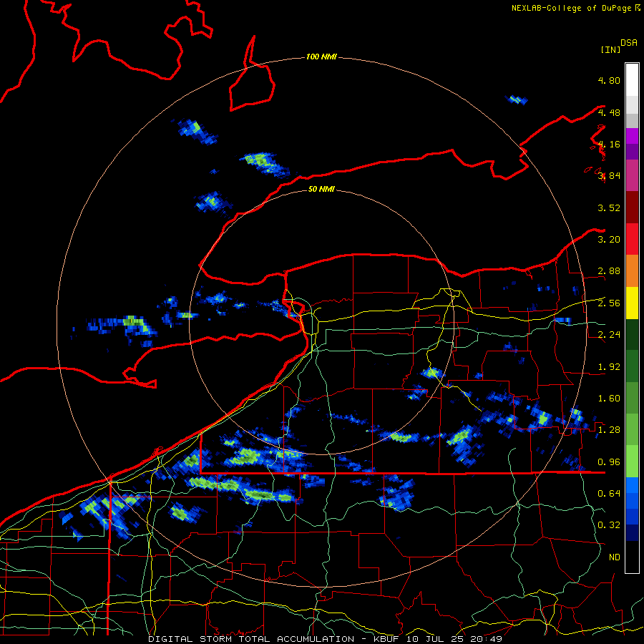This screenshot has height=644, width=644.
Task: Click the 3.84 legend value
Action: coord(609,176)
